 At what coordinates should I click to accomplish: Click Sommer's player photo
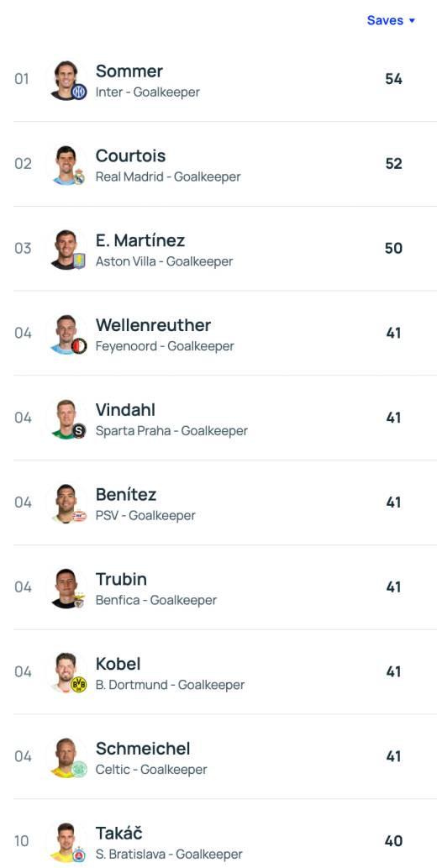[66, 81]
